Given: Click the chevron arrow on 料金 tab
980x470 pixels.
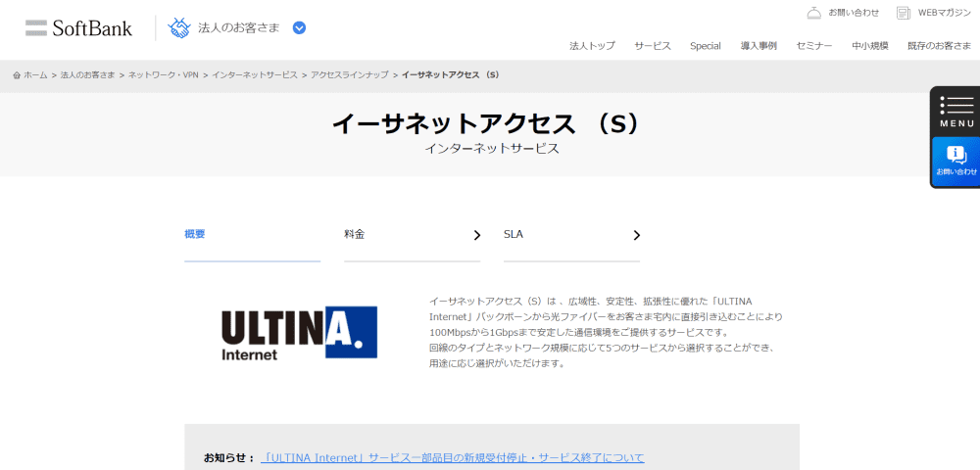Looking at the screenshot, I should coord(477,235).
